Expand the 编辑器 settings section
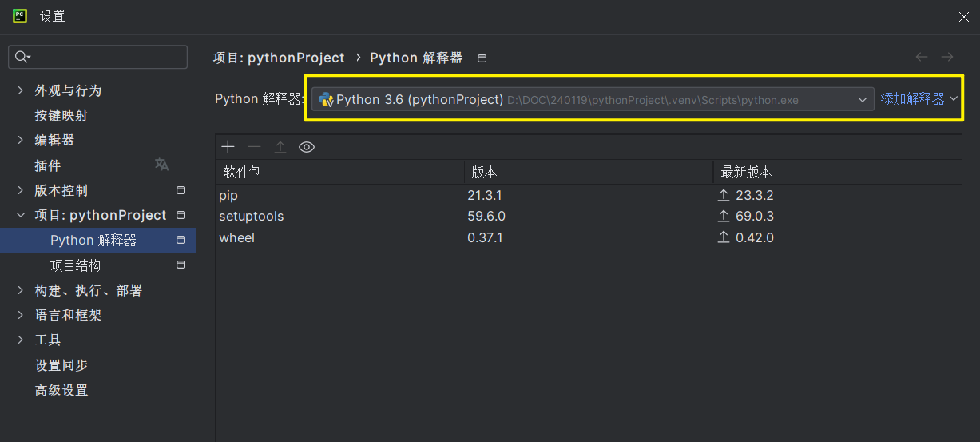980x442 pixels. click(20, 140)
